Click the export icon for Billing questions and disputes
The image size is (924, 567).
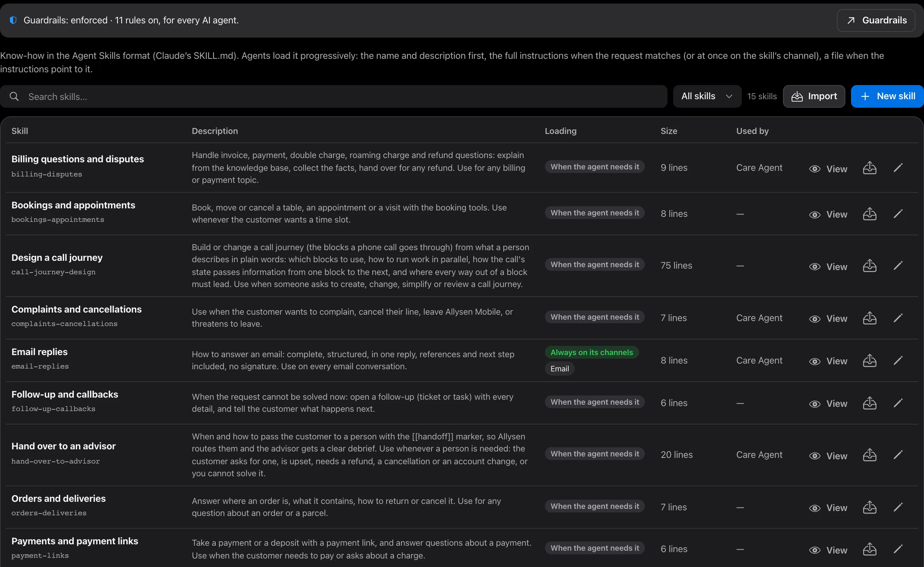point(869,168)
